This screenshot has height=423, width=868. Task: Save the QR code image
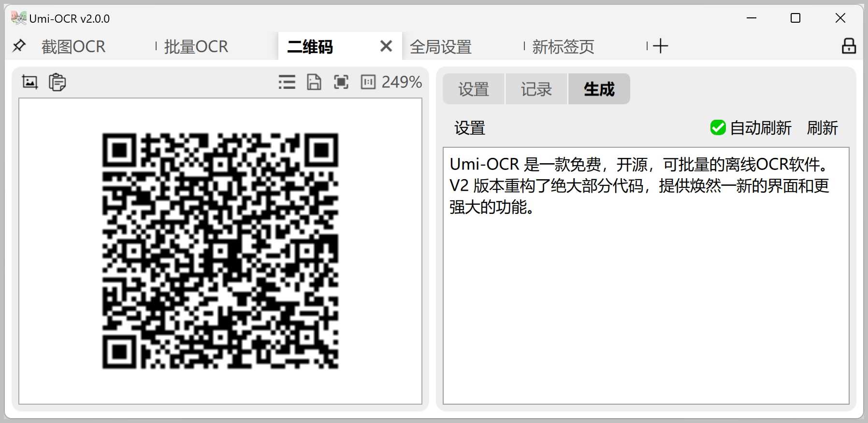pyautogui.click(x=314, y=82)
